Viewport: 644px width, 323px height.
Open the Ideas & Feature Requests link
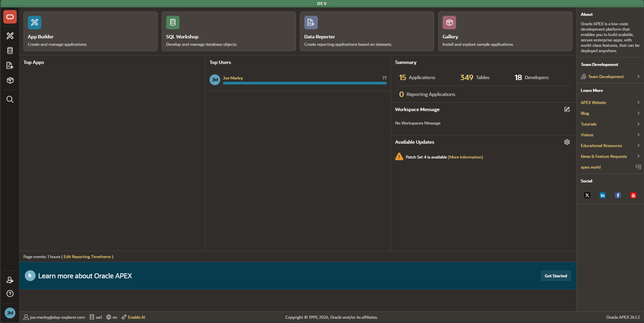click(x=604, y=156)
